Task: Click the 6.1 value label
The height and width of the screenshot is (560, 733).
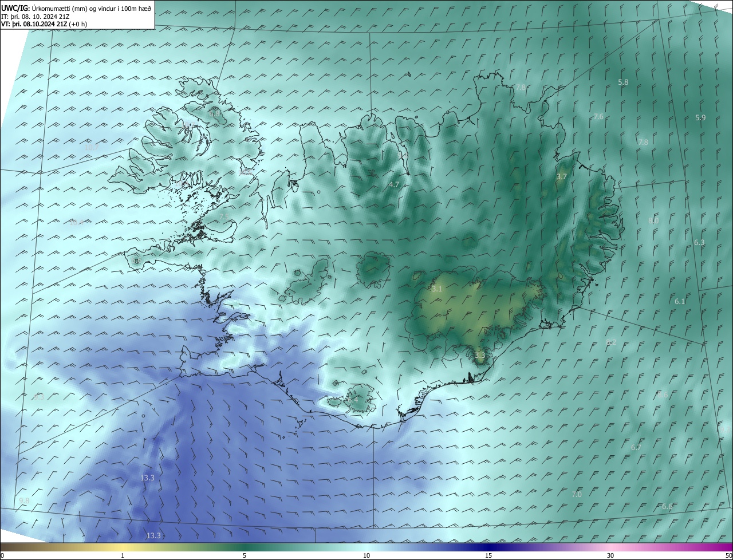Action: click(x=680, y=301)
